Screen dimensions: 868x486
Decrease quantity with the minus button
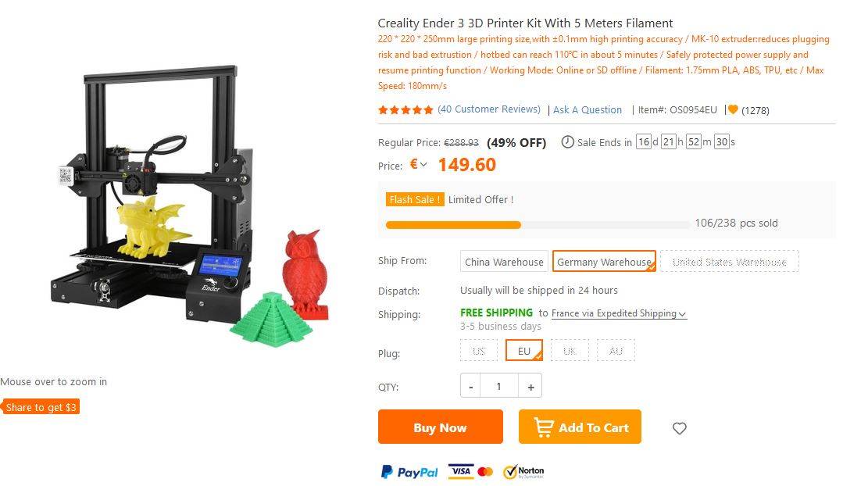click(470, 386)
